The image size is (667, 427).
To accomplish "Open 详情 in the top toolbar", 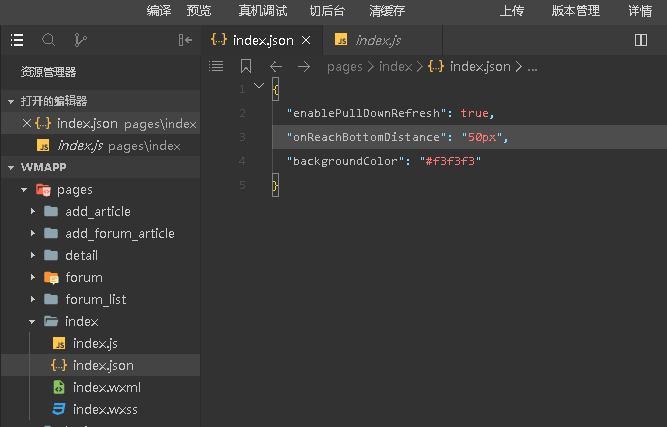I will 640,11.
